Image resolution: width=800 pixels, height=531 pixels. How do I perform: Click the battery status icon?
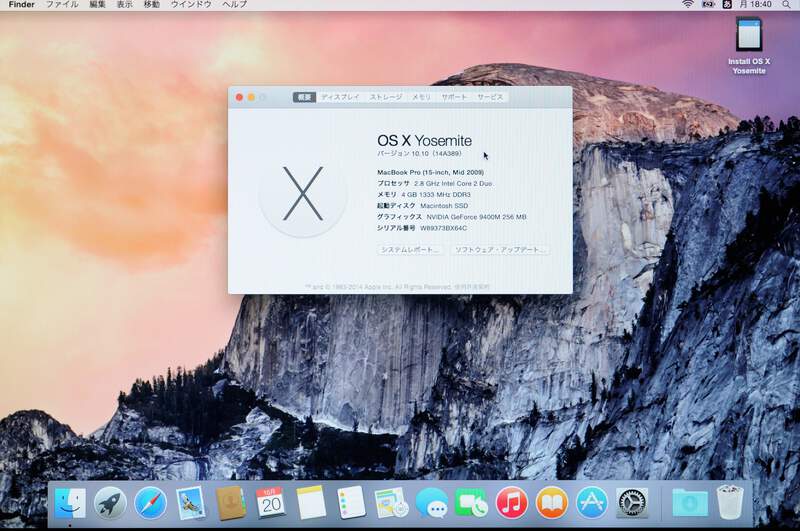(x=708, y=4)
